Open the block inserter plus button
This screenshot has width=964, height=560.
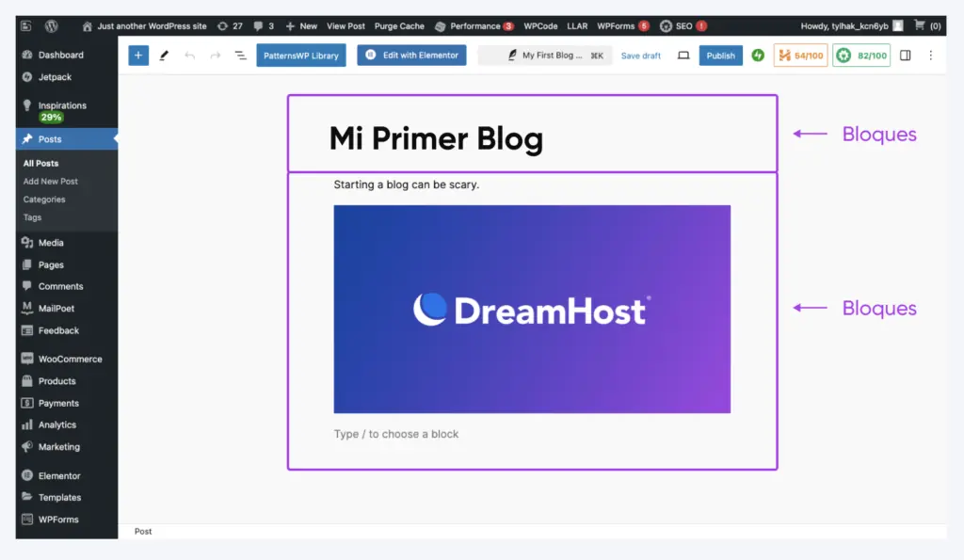138,56
